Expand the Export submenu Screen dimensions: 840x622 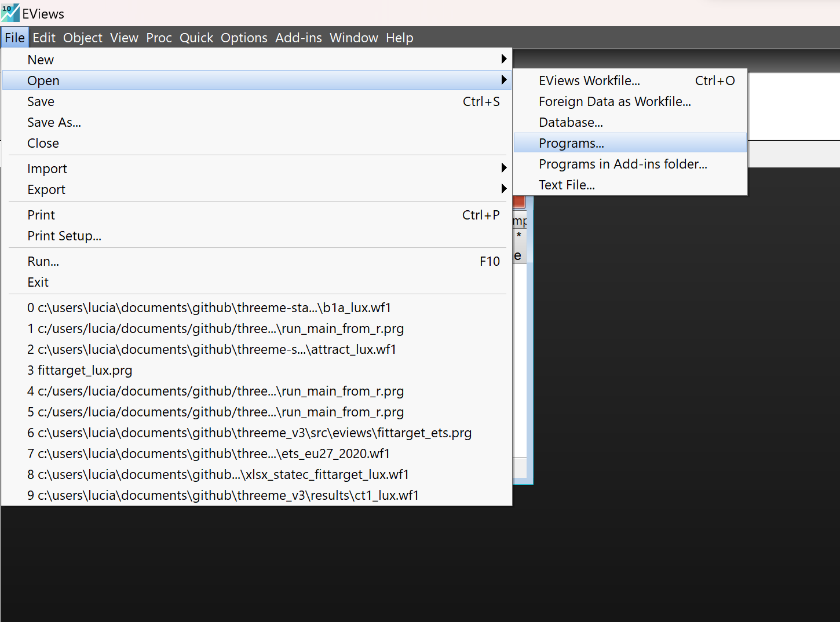[x=257, y=189]
